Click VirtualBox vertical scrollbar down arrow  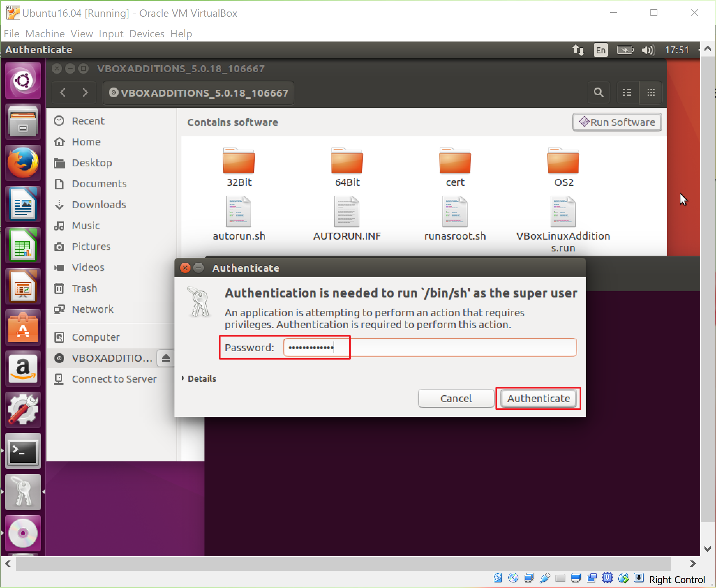pos(708,549)
